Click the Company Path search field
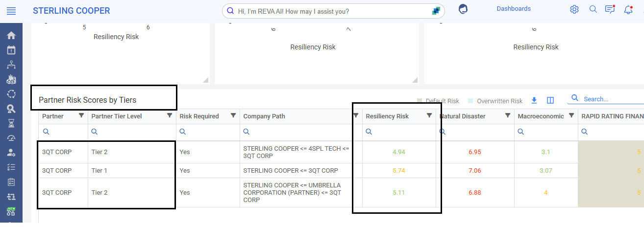This screenshot has height=227, width=644. tap(301, 132)
